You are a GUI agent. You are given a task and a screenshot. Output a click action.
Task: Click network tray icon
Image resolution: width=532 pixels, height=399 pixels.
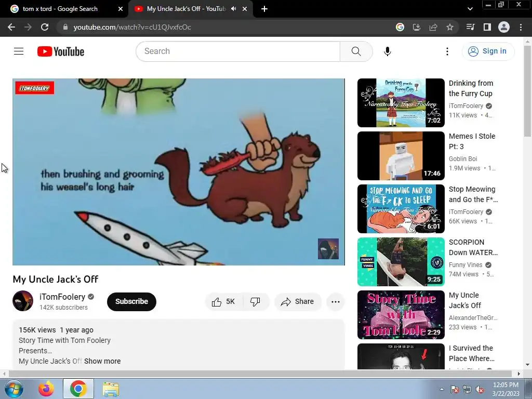(x=467, y=390)
